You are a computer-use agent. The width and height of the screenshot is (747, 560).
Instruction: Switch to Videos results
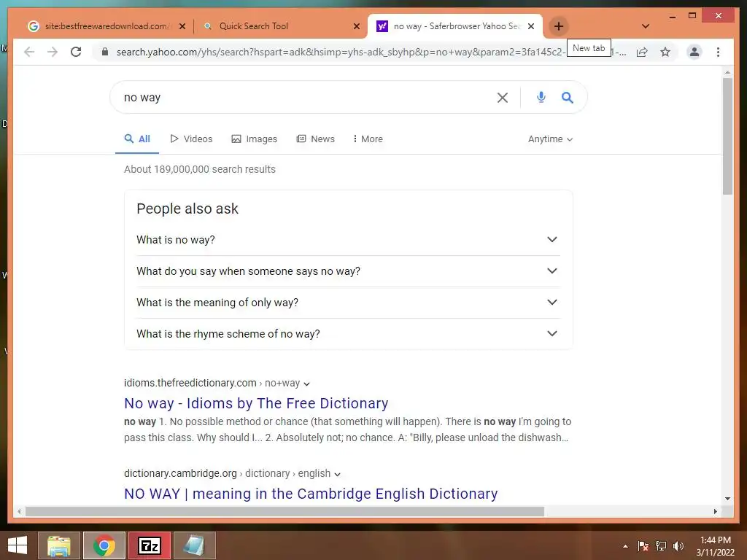click(192, 139)
